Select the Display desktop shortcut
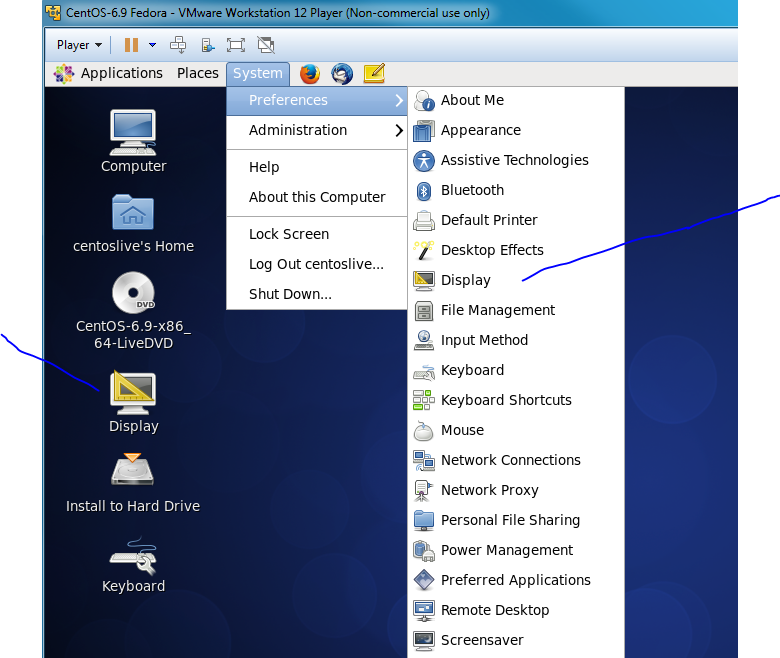The image size is (780, 658). 133,402
